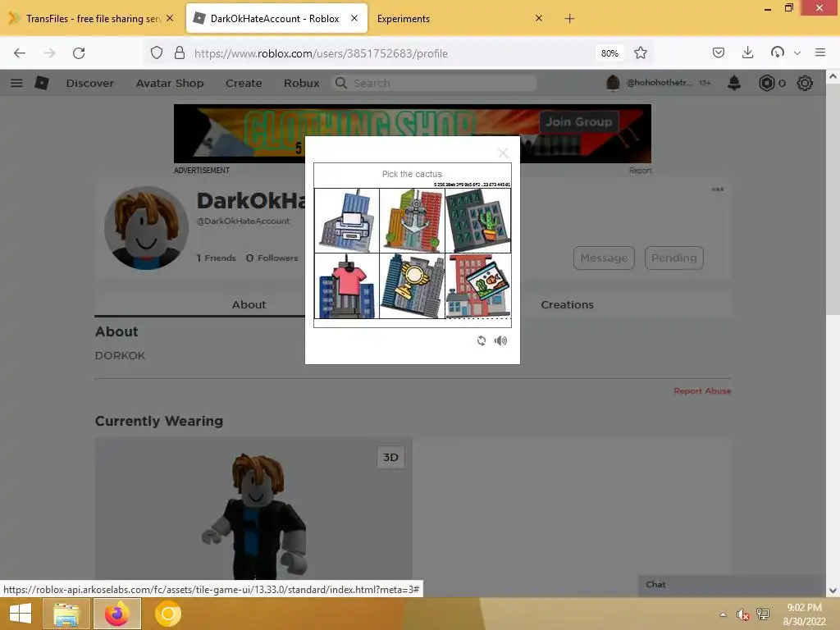Toggle the 3D avatar view button
This screenshot has height=630, width=840.
click(390, 457)
